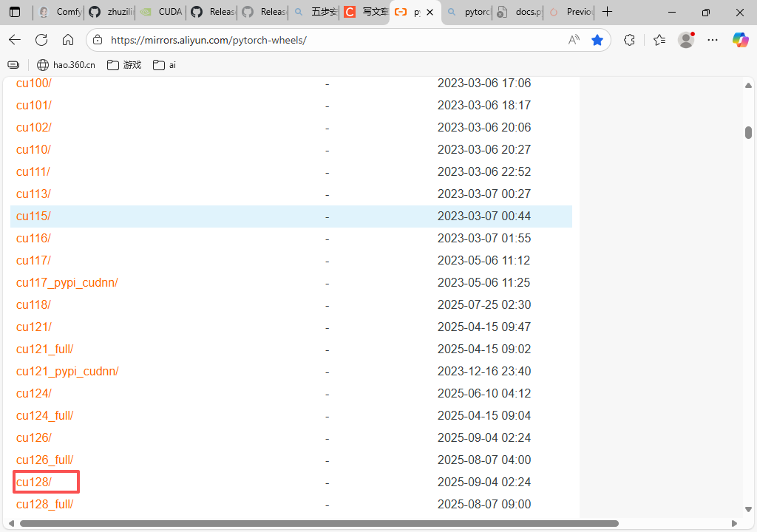Open Copilot in the browser toolbar
The image size is (757, 532).
pyautogui.click(x=741, y=40)
